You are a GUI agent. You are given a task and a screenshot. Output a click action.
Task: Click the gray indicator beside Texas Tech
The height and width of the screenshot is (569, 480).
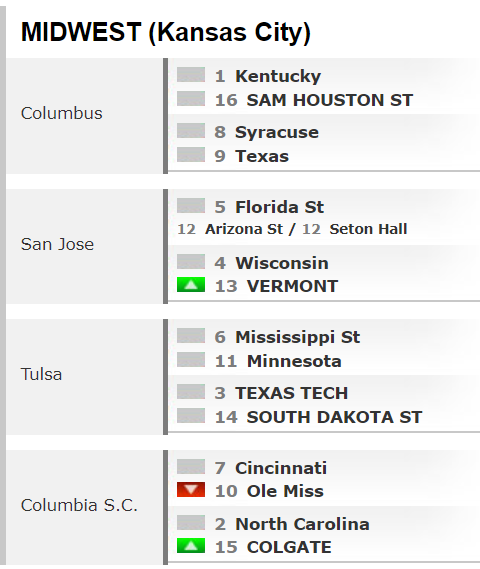coord(191,392)
